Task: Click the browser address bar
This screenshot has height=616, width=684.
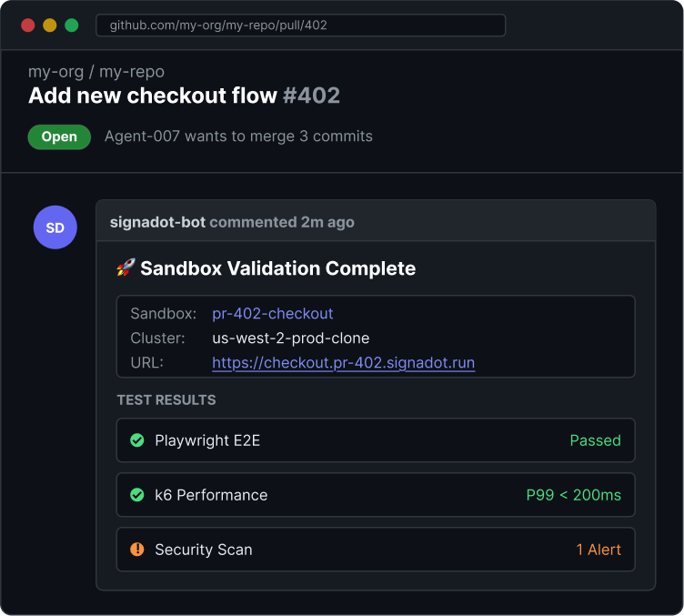Action: coord(300,25)
